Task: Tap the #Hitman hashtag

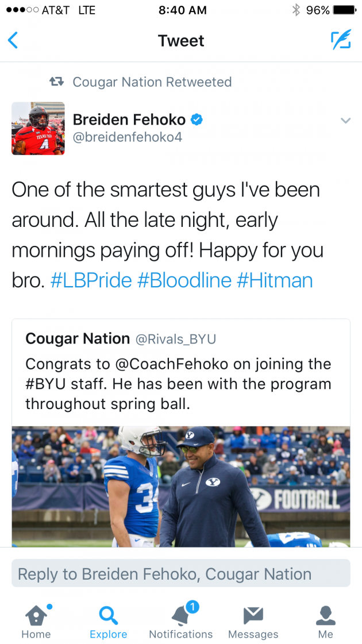Action: 275,280
